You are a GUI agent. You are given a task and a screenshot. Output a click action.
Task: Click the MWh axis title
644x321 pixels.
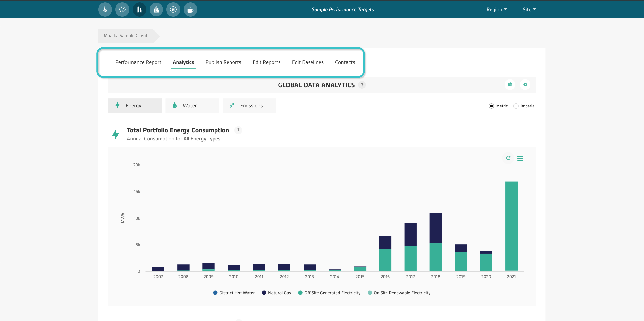click(123, 218)
